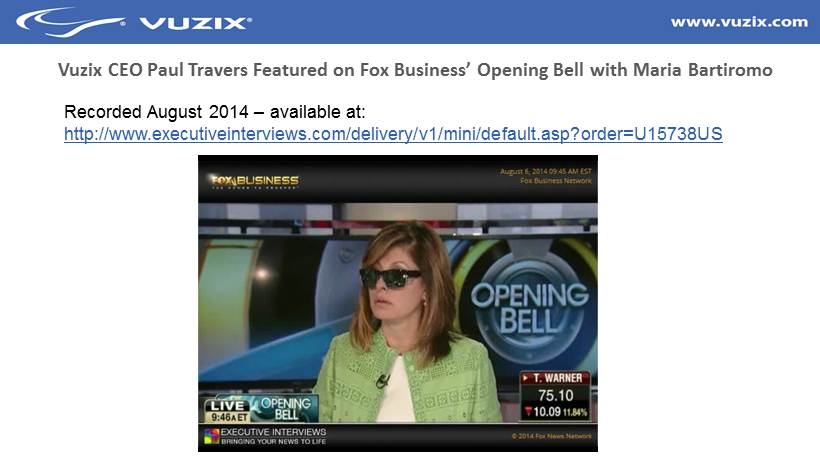Image resolution: width=820 pixels, height=461 pixels.
Task: Click the Vuzix swoosh logo icon
Action: point(71,22)
